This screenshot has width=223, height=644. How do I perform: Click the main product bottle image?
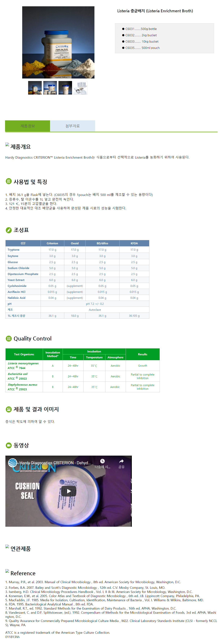(x=58, y=43)
